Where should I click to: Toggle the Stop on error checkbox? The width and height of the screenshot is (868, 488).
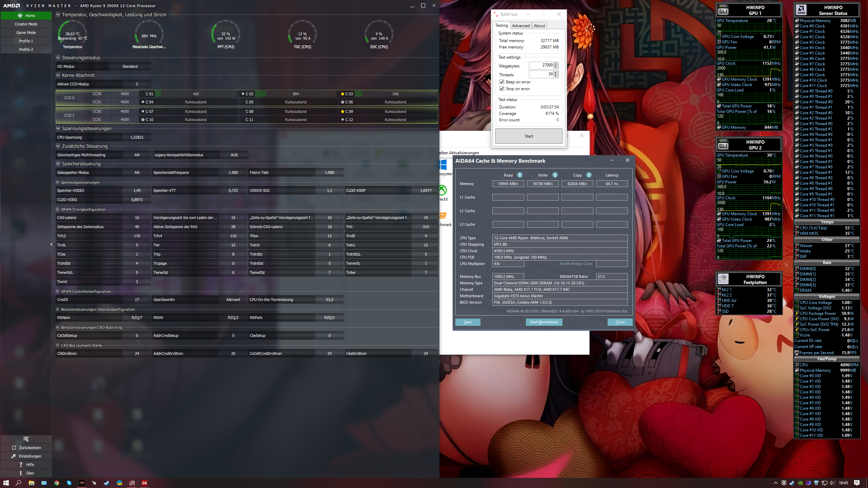click(x=502, y=89)
